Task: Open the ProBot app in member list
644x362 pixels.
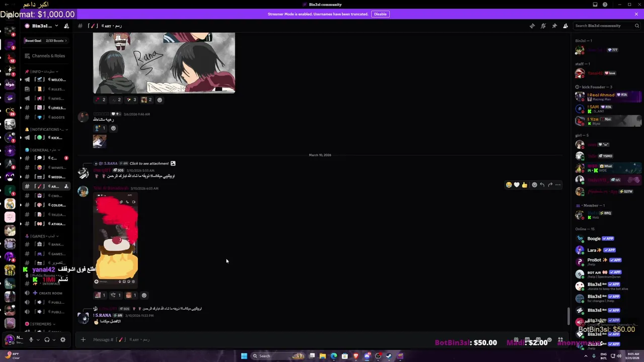Action: coord(608,261)
